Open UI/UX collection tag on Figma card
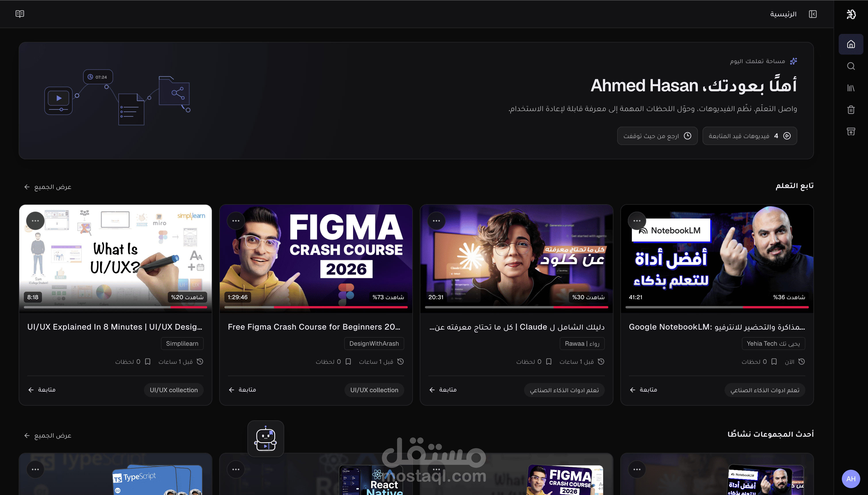The height and width of the screenshot is (495, 868). 374,390
